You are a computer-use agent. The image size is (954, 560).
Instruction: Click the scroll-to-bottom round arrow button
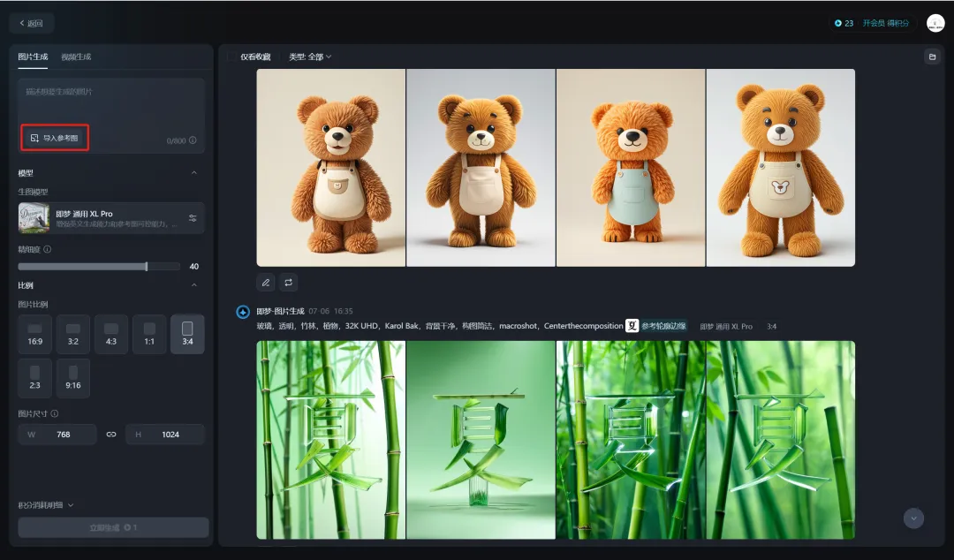913,518
